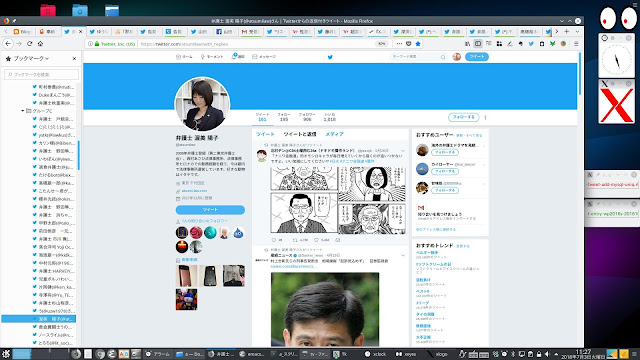Open the new tab plus button
The height and width of the screenshot is (360, 640).
tap(567, 31)
